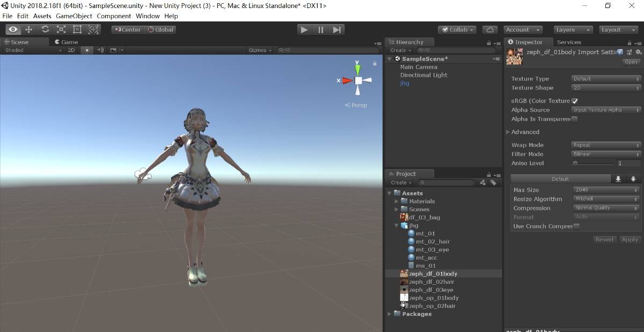Image resolution: width=644 pixels, height=332 pixels.
Task: Open the Layers dropdown
Action: (x=573, y=29)
